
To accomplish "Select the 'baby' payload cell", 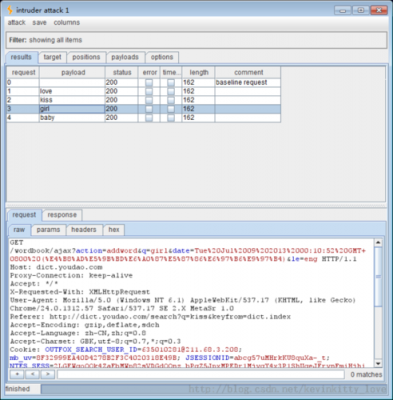I will pyautogui.click(x=72, y=118).
